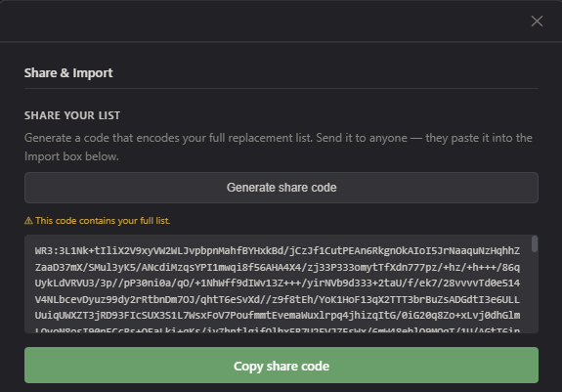Click the code line starting with UykLdVRVU3
The image size is (562, 392).
[278, 283]
